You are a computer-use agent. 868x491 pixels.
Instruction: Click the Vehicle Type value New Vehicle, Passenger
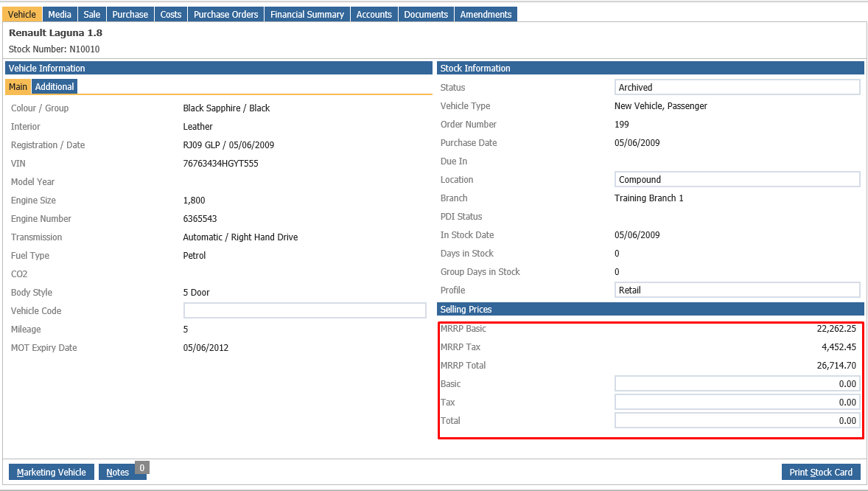pyautogui.click(x=661, y=106)
